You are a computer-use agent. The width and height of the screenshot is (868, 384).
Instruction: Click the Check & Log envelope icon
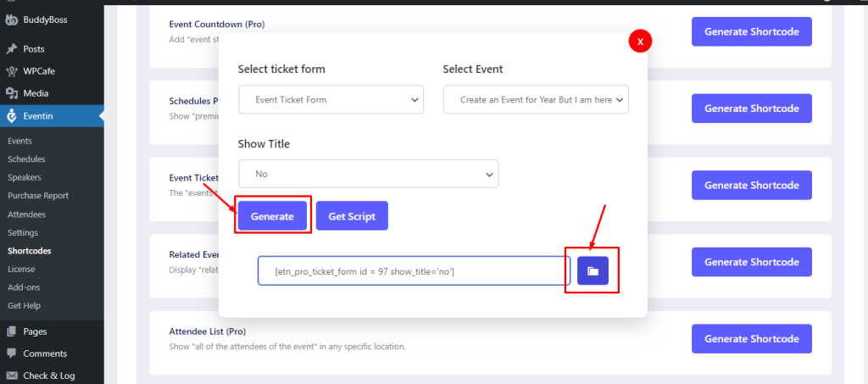tap(11, 376)
